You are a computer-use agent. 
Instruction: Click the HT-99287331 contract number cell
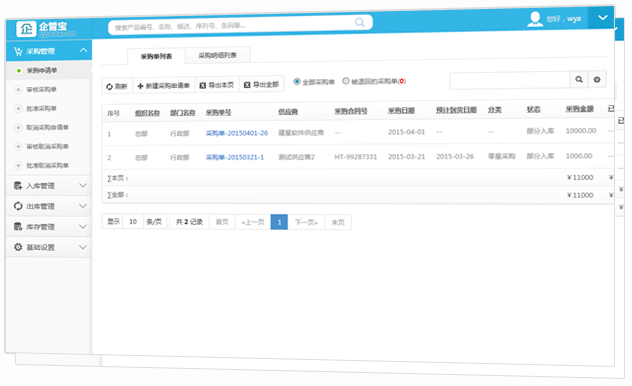[356, 157]
